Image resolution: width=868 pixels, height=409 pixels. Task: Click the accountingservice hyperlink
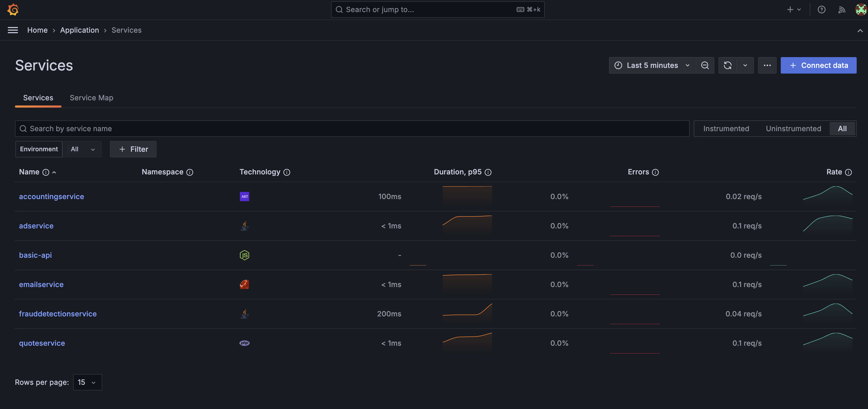pos(51,197)
